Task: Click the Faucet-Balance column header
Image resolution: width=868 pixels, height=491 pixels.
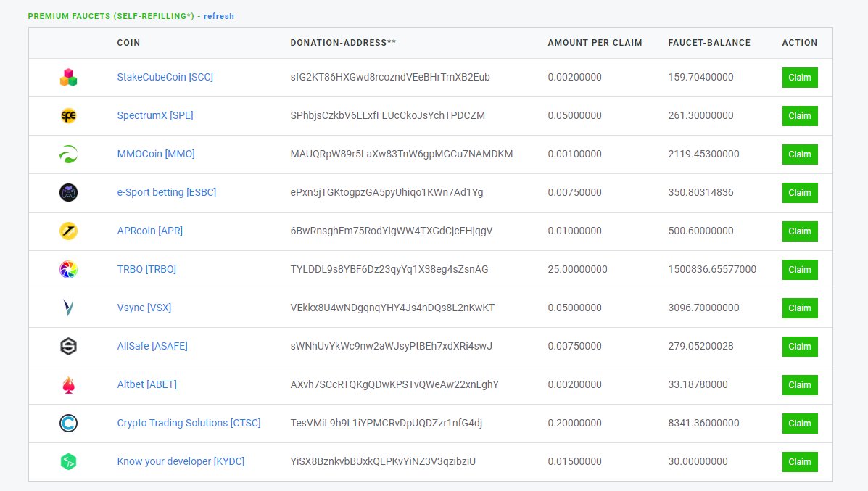Action: coord(709,43)
